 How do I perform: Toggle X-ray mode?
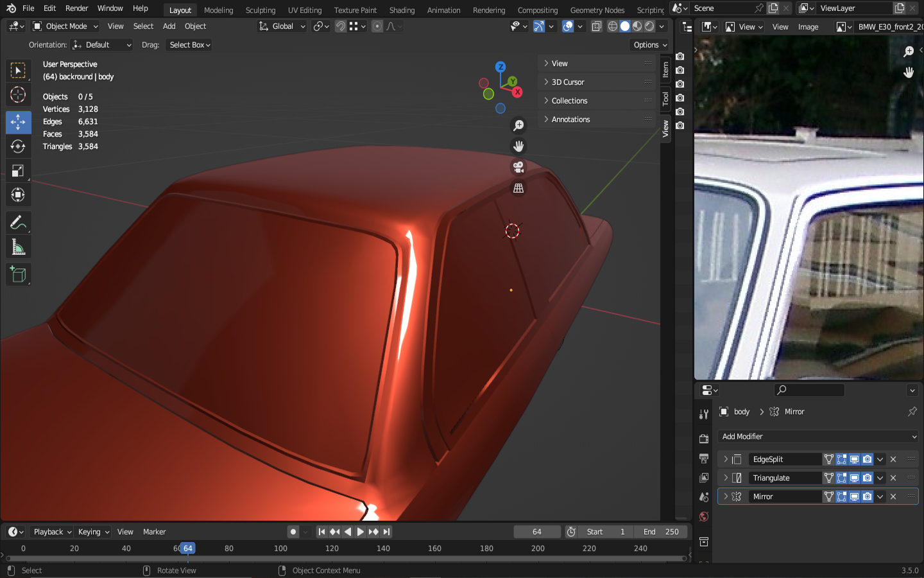pyautogui.click(x=597, y=26)
